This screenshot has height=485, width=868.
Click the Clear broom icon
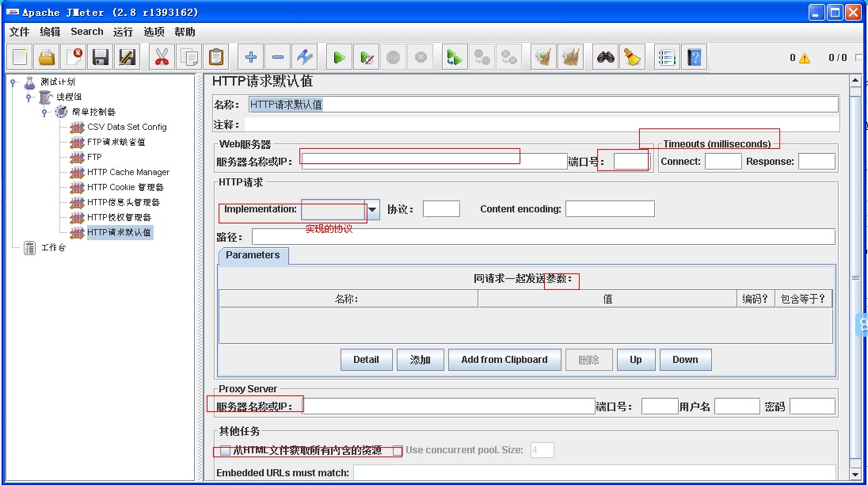click(x=543, y=57)
